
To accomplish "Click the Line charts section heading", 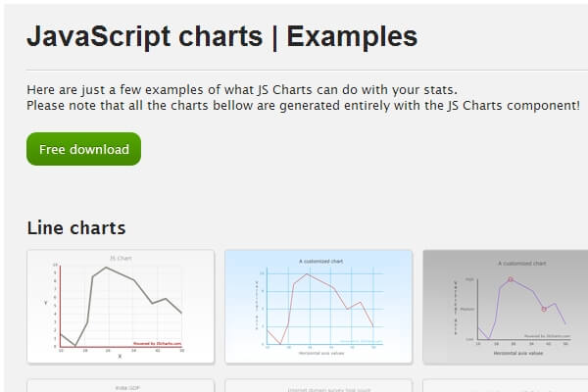I will (x=76, y=228).
